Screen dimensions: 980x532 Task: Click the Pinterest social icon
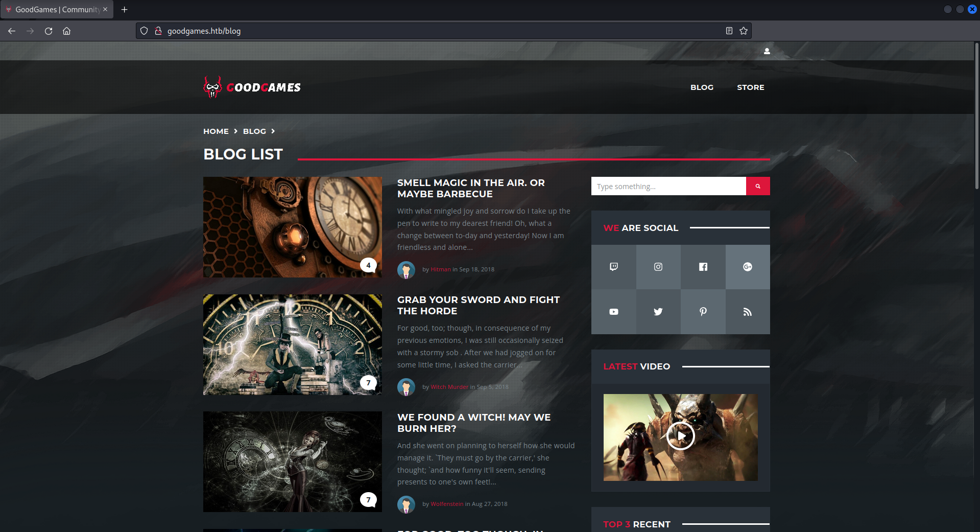[x=703, y=312]
